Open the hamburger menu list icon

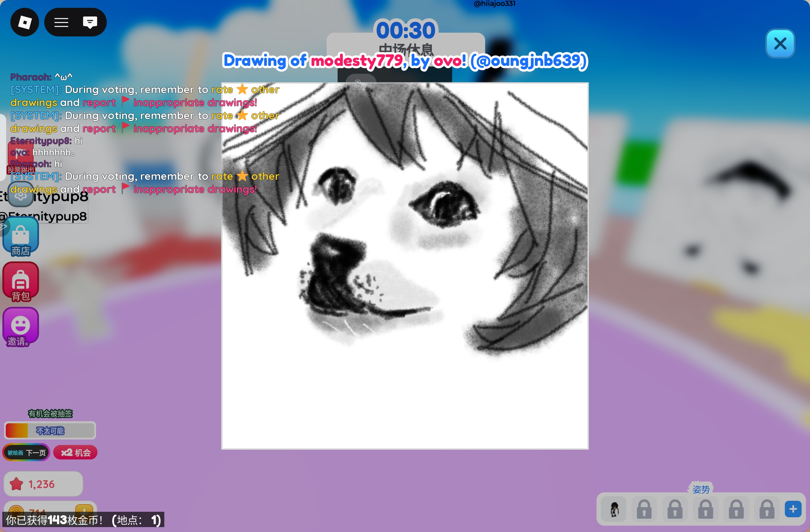pyautogui.click(x=61, y=23)
